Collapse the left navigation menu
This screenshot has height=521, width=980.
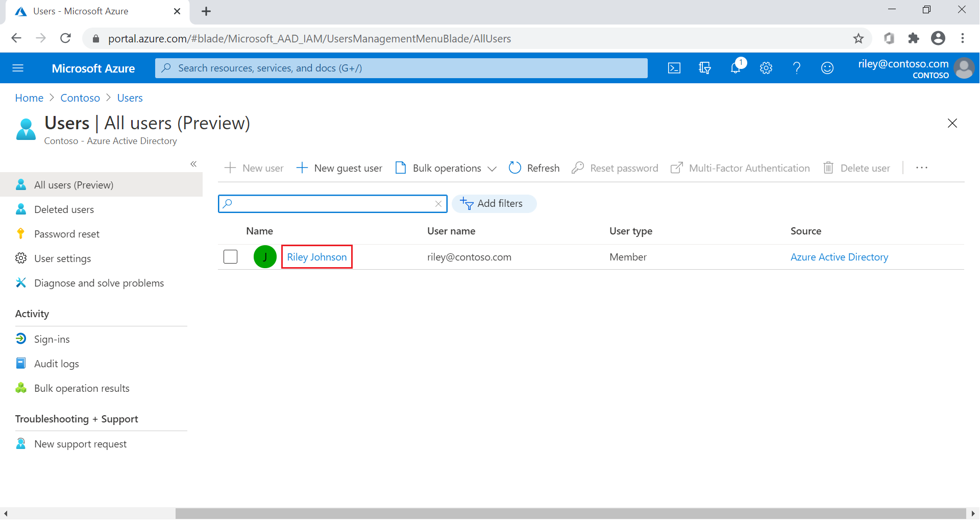tap(193, 164)
